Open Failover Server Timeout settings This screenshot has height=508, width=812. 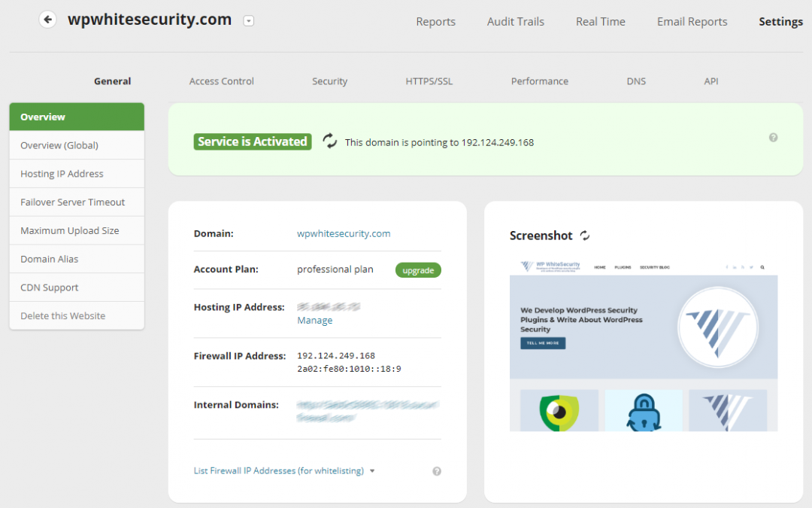point(77,202)
